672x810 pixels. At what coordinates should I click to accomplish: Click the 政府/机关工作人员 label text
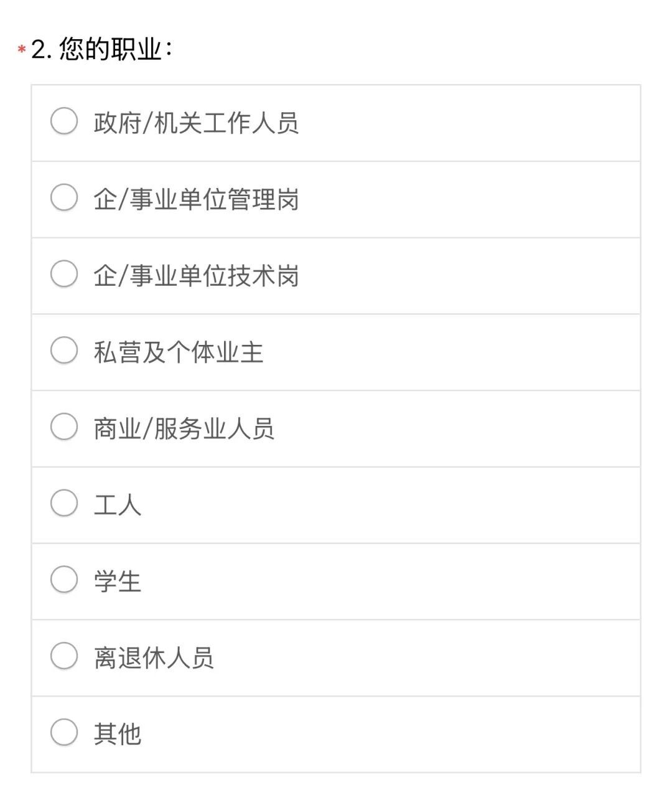pos(196,123)
